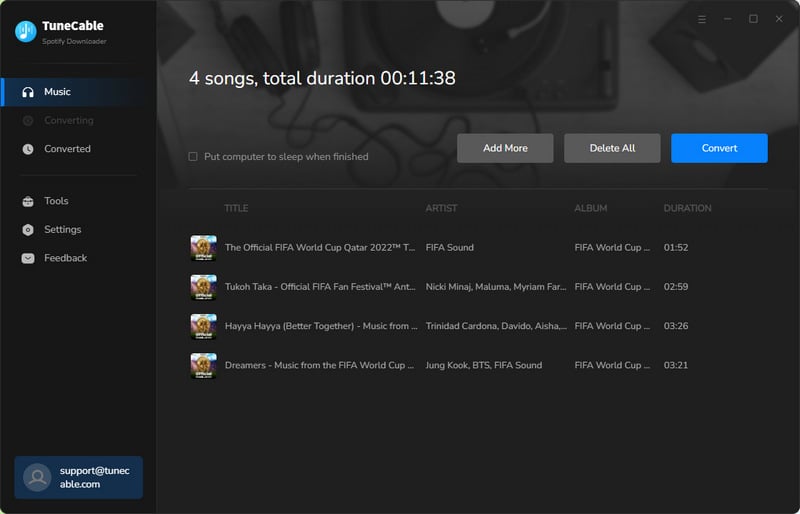
Task: Click the TITLE column header
Action: (236, 208)
